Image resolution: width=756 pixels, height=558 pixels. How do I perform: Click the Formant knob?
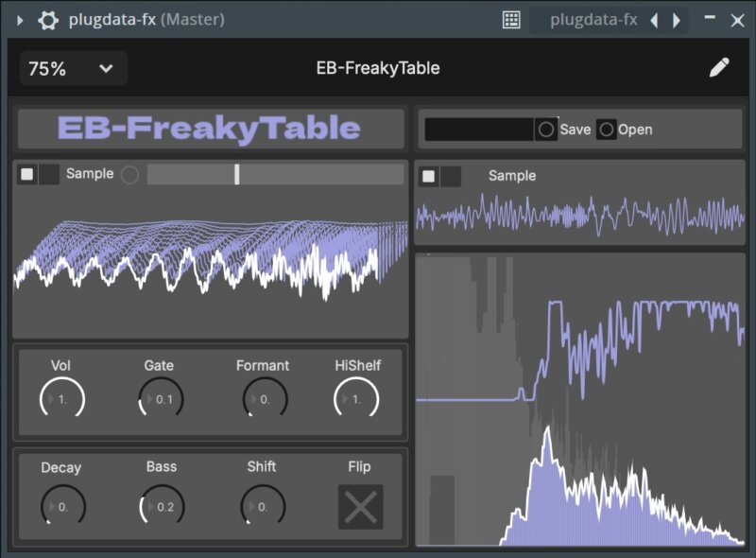point(263,399)
